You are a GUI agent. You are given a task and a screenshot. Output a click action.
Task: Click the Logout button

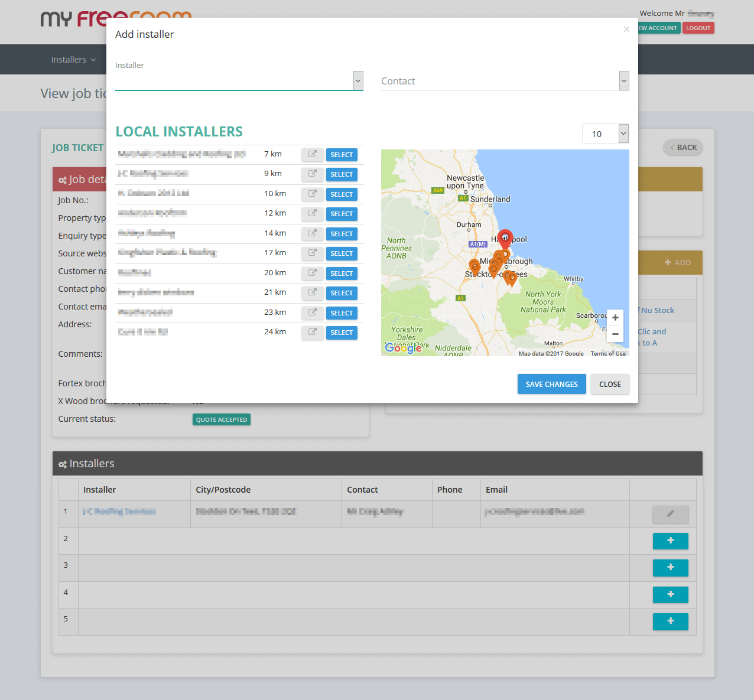(698, 28)
